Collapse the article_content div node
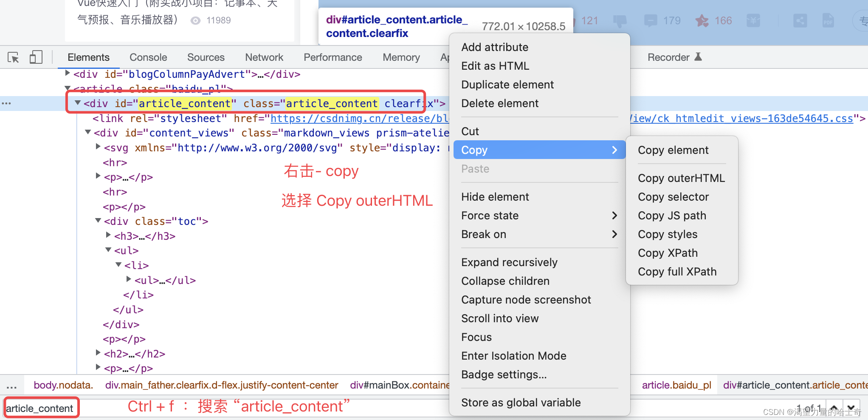Screen dimensions: 868x420 click(78, 103)
